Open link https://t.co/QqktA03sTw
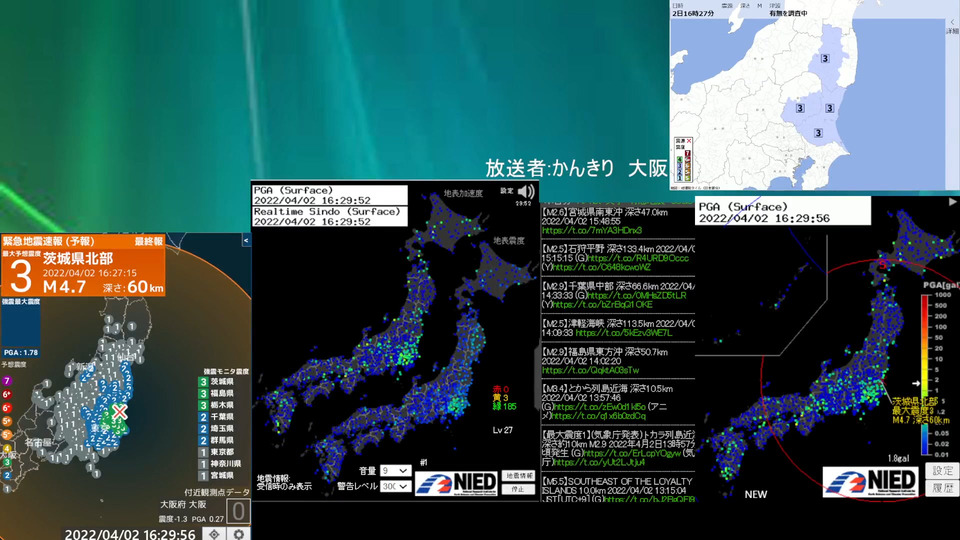This screenshot has height=540, width=960. pyautogui.click(x=591, y=370)
